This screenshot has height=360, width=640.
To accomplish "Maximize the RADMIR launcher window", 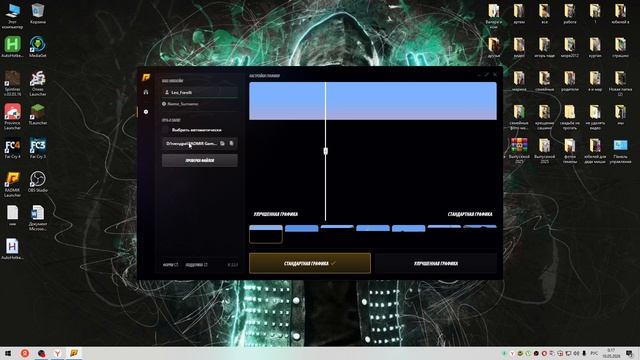I will pyautogui.click(x=487, y=75).
